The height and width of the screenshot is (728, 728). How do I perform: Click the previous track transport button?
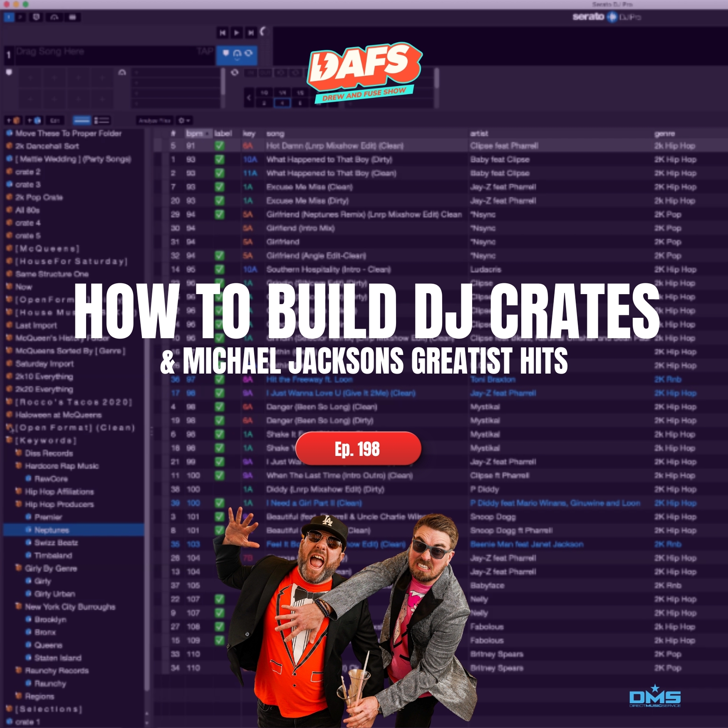point(223,32)
